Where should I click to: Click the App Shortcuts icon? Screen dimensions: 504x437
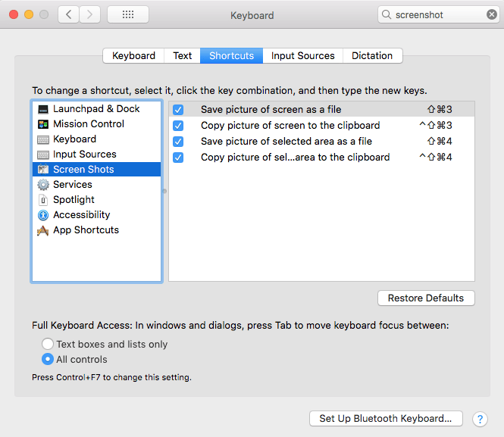pos(43,230)
